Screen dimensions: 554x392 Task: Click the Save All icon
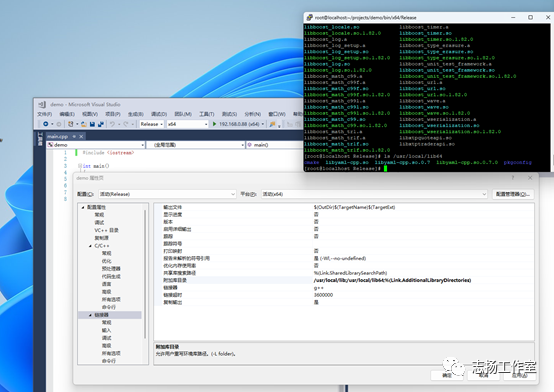101,124
